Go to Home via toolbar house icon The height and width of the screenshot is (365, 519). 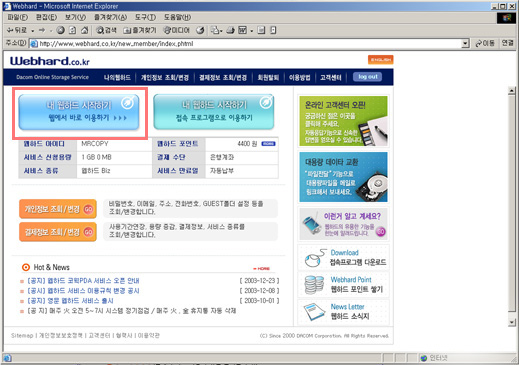[x=85, y=30]
